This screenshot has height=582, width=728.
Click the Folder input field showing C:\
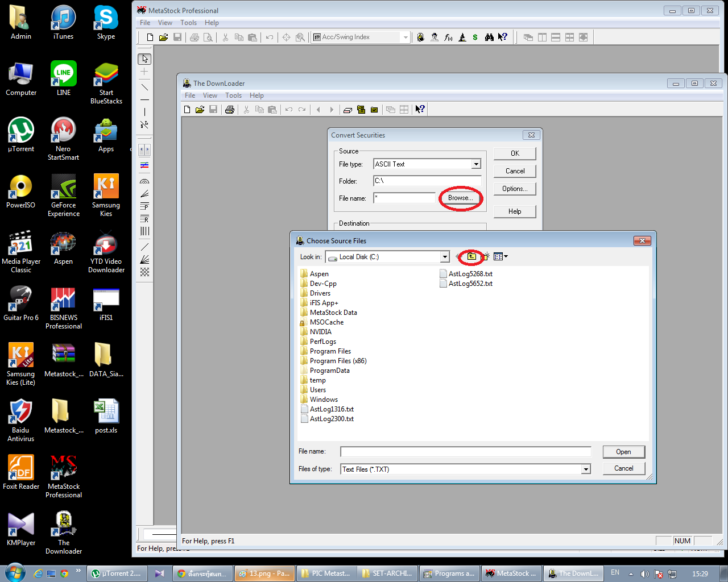(x=427, y=181)
